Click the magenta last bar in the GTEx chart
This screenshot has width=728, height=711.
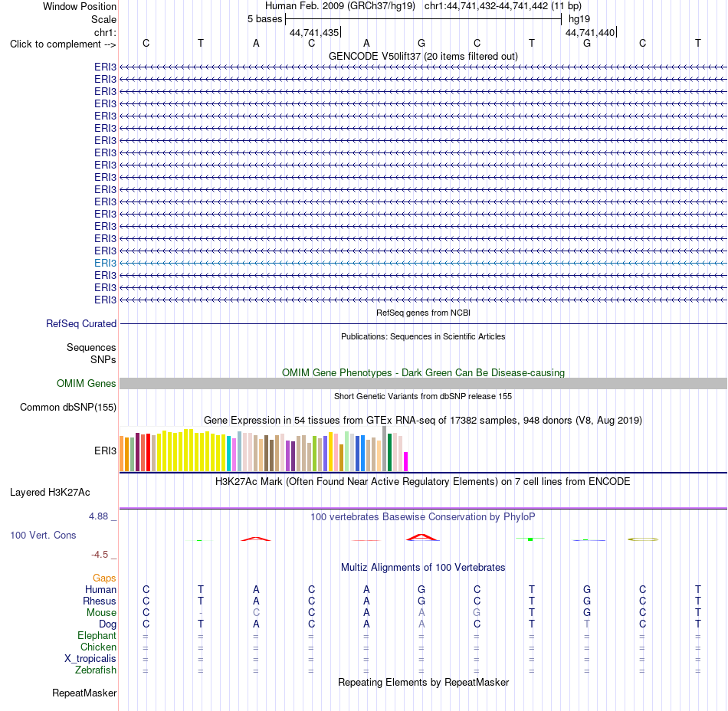(406, 461)
